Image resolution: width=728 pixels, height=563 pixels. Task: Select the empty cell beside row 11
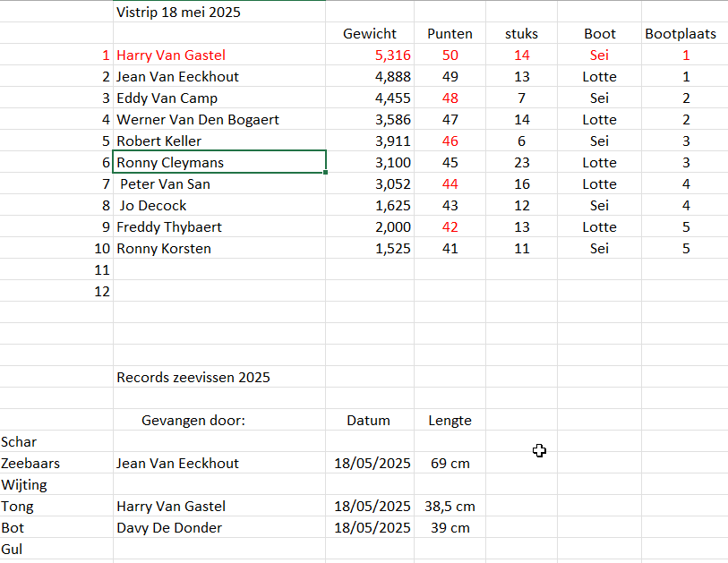click(219, 269)
